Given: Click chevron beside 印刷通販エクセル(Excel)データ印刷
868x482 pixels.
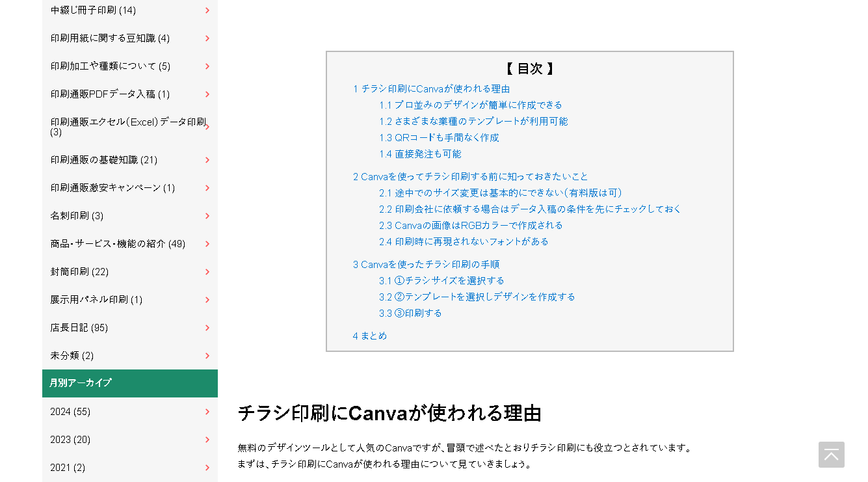Looking at the screenshot, I should tap(207, 127).
